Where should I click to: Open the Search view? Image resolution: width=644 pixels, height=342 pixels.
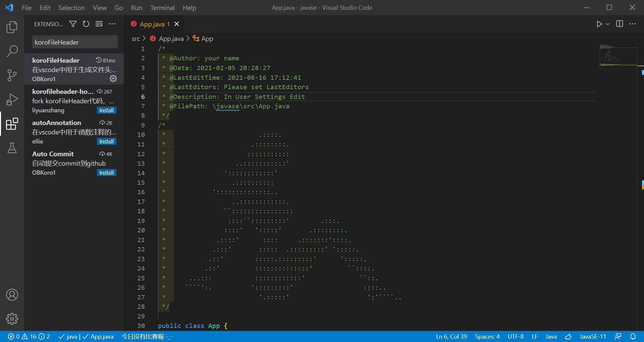click(x=12, y=51)
